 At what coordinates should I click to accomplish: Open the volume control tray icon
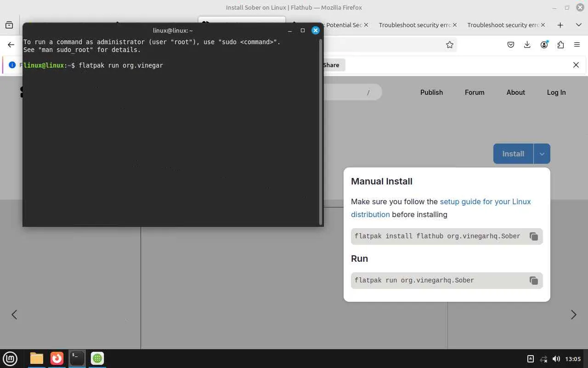coord(556,359)
